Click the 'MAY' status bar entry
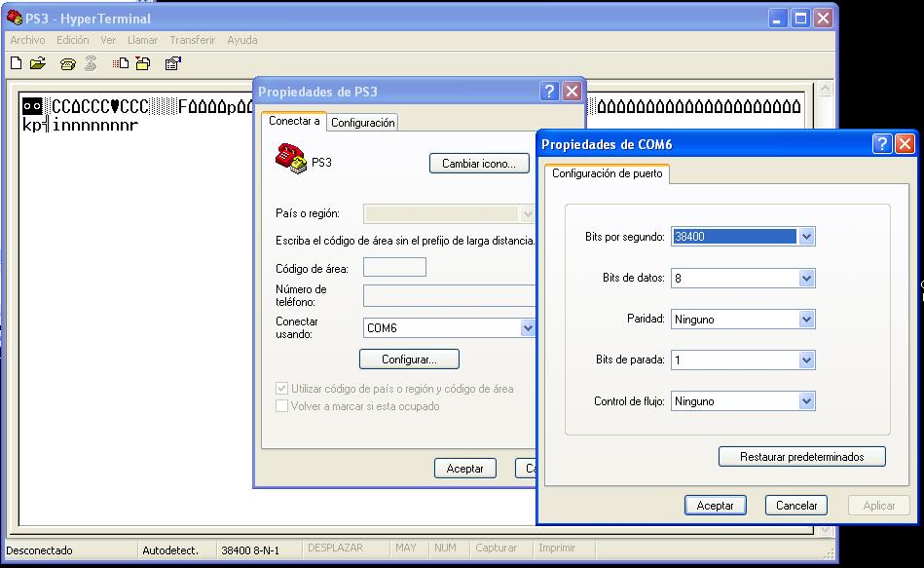Viewport: 924px width, 568px height. [x=405, y=548]
